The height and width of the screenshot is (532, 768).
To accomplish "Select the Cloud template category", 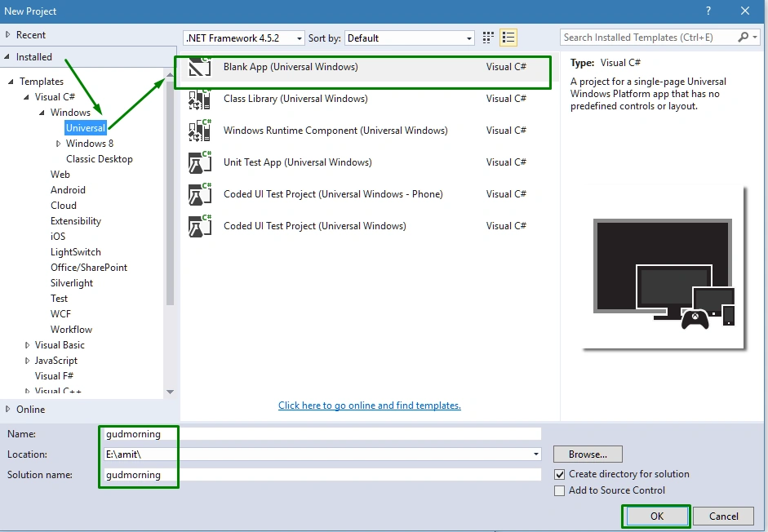I will coord(63,206).
